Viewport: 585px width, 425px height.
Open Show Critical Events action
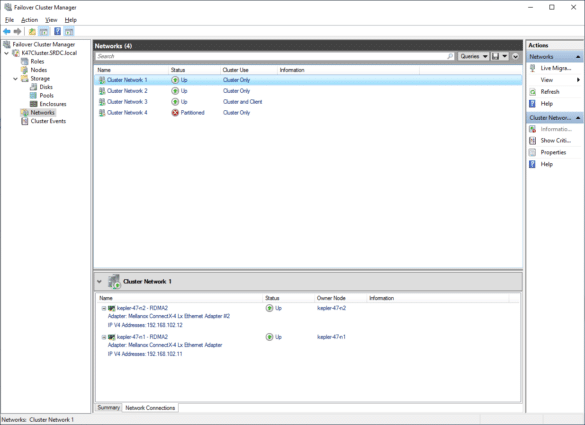(x=555, y=141)
